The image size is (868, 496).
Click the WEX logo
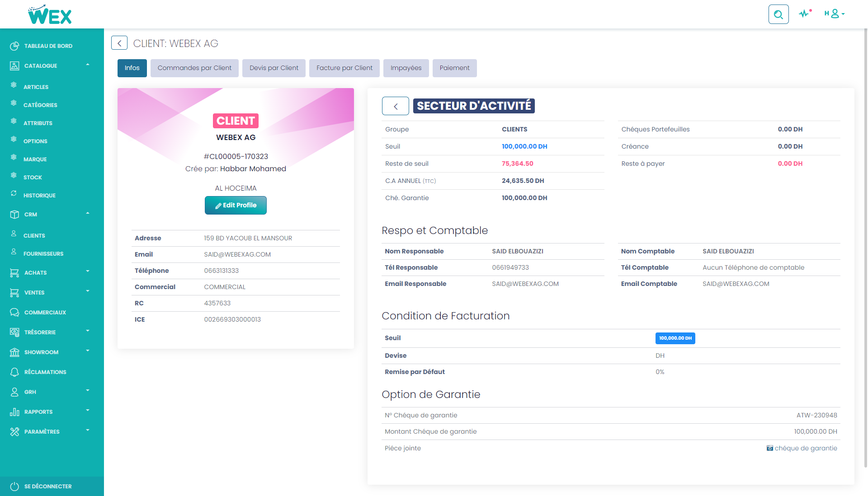coord(50,14)
